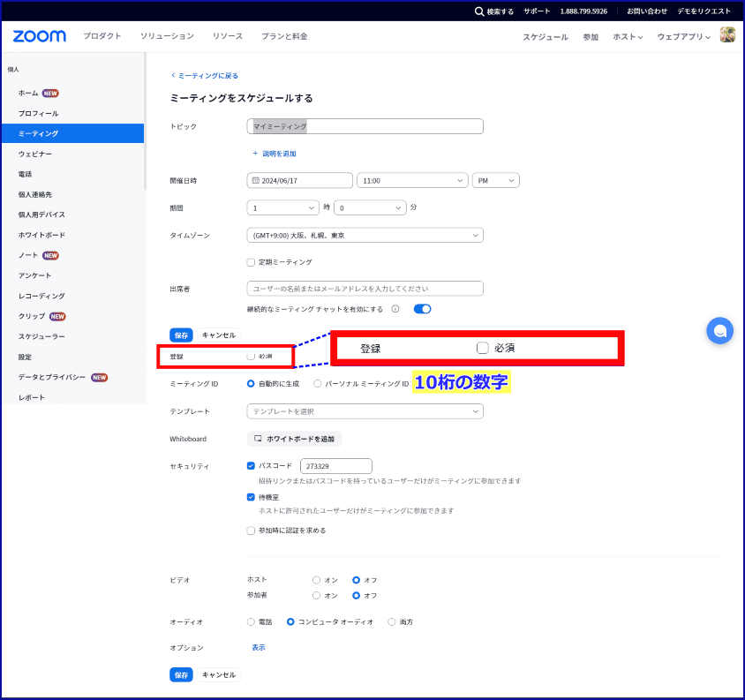Click スケジュール in header
The height and width of the screenshot is (700, 745).
[x=546, y=36]
